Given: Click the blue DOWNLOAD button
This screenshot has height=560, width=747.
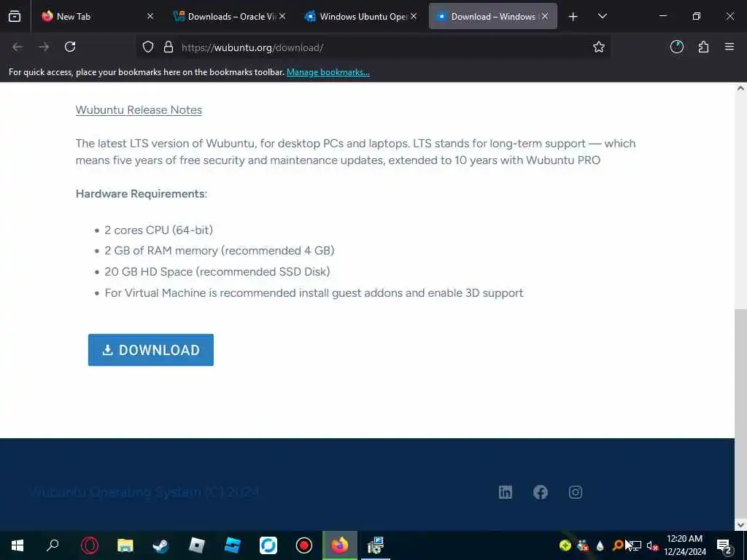Looking at the screenshot, I should 150,350.
